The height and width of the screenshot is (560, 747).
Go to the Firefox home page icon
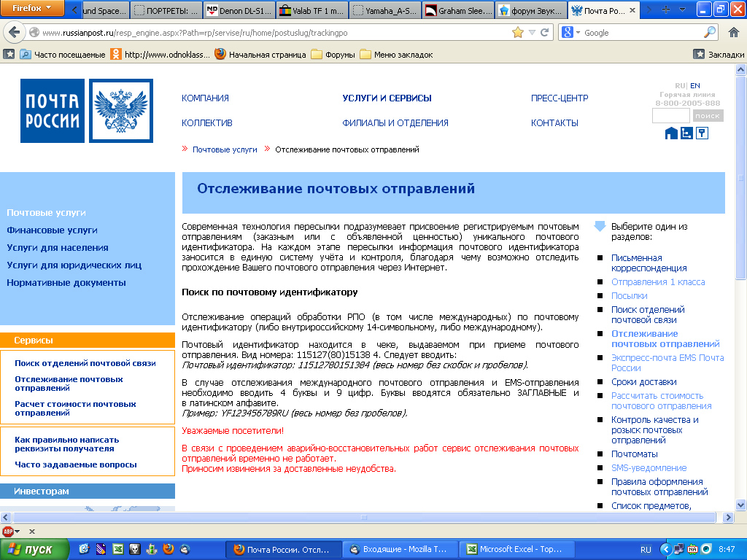point(733,33)
